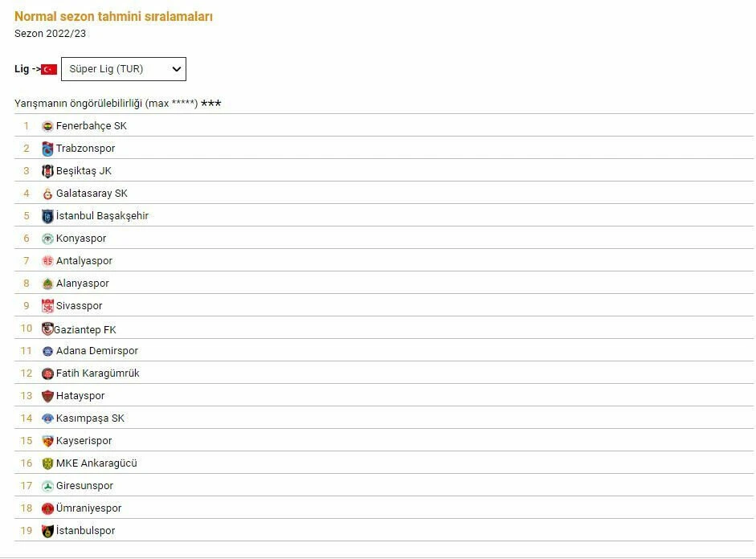Click the dropdown arrow on the league selector
This screenshot has width=756, height=559.
click(x=177, y=68)
